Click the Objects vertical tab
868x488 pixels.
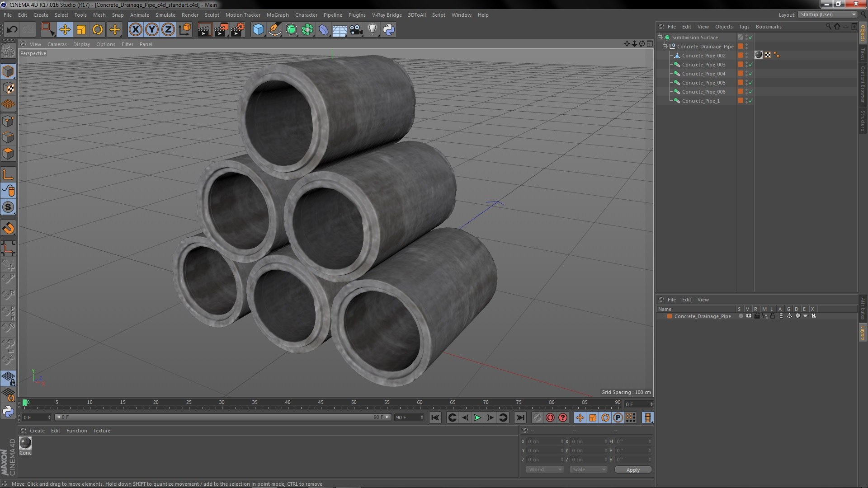pos(863,33)
